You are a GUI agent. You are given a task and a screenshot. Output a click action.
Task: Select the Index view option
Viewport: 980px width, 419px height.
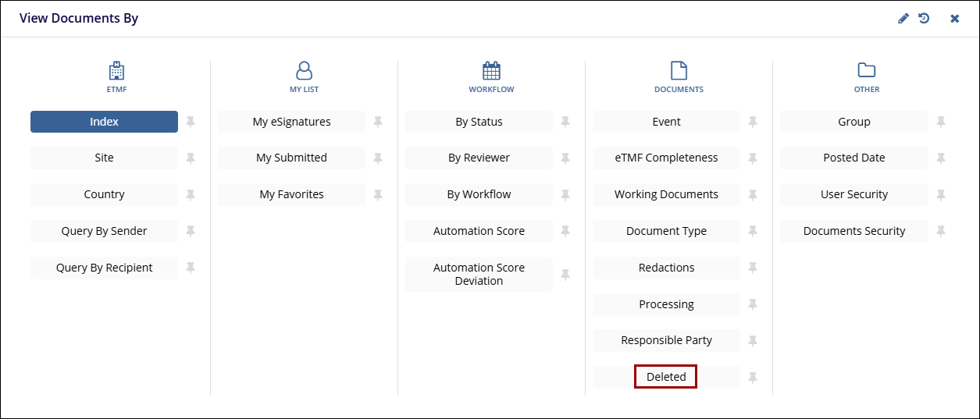pos(104,122)
